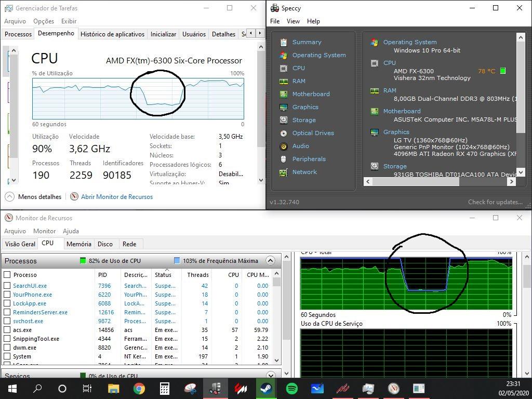This screenshot has width=532, height=399.
Task: Switch to Steam on the taskbar
Action: click(x=267, y=389)
